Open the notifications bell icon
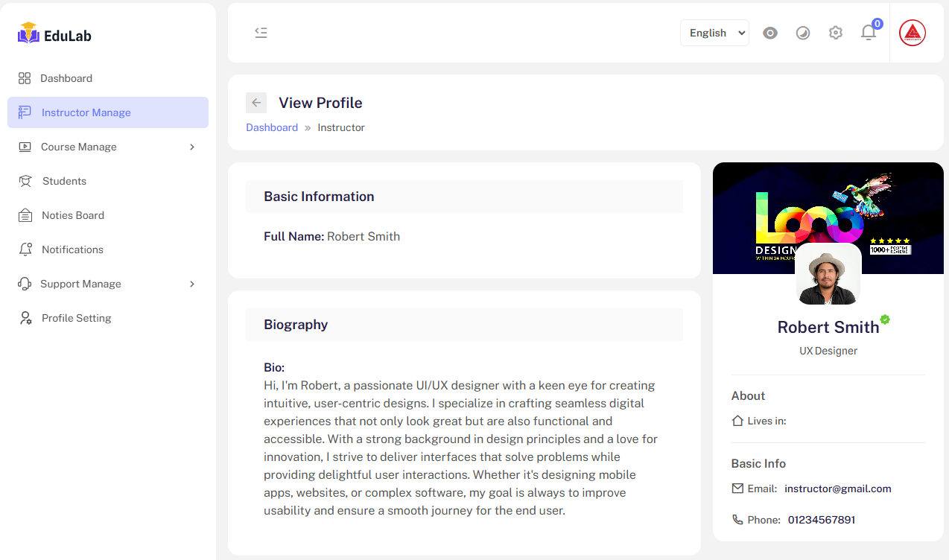The height and width of the screenshot is (560, 949). click(869, 33)
